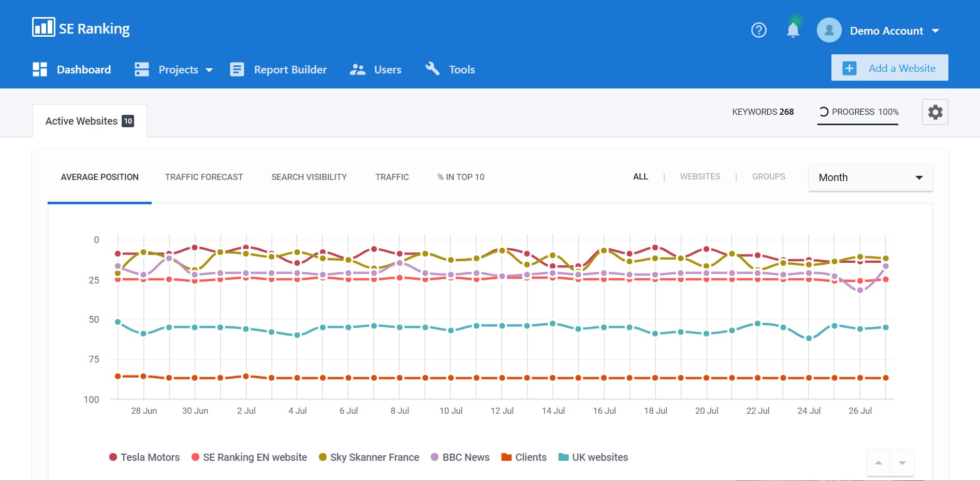980x481 pixels.
Task: Click the KEYWORDS 268 counter
Action: coord(763,112)
